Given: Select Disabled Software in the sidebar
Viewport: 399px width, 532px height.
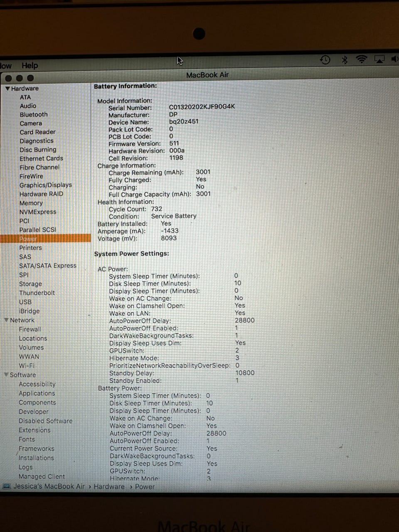Looking at the screenshot, I should (x=46, y=421).
